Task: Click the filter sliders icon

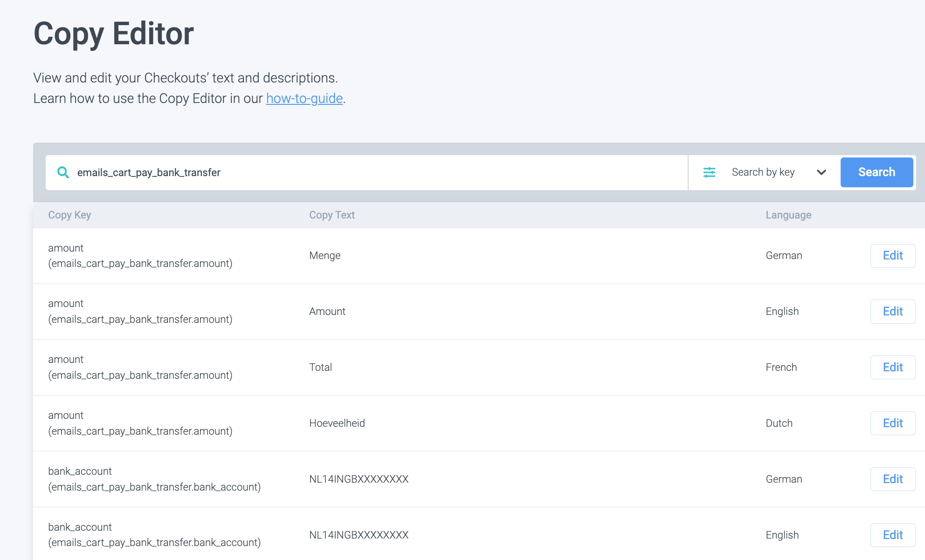Action: coord(709,172)
